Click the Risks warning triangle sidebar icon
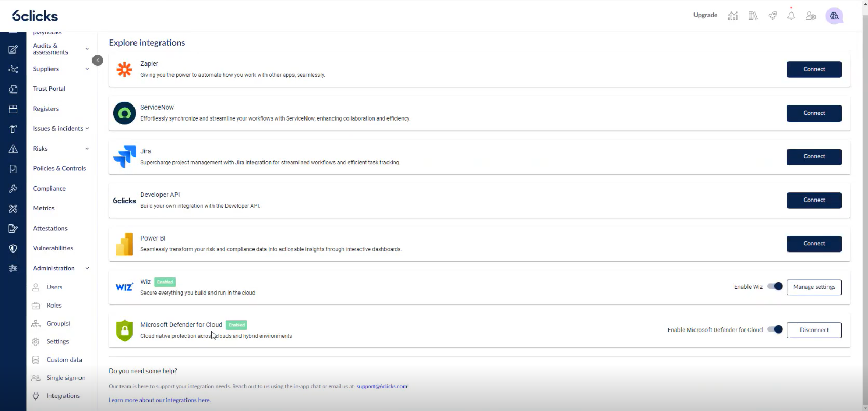 pyautogui.click(x=13, y=149)
